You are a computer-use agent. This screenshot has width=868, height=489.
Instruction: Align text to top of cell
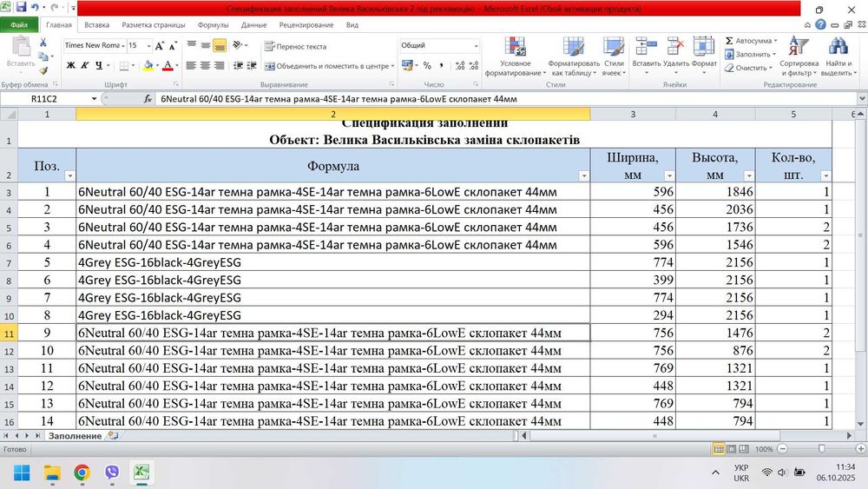[x=192, y=45]
